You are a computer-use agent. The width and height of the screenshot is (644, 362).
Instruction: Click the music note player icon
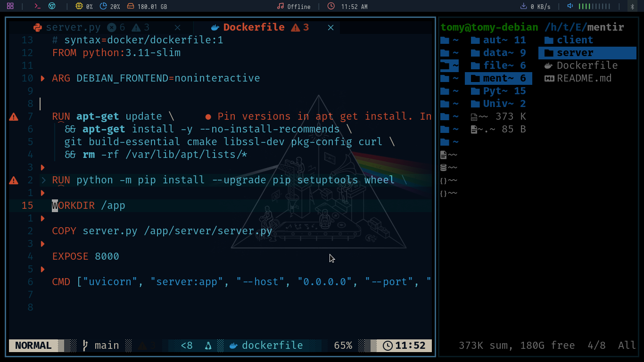pyautogui.click(x=281, y=6)
